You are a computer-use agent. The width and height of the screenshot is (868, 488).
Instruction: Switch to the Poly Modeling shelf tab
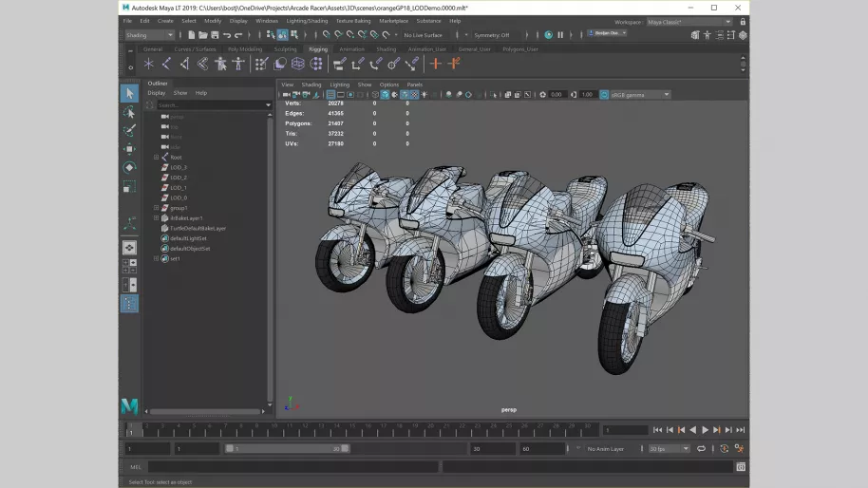245,49
